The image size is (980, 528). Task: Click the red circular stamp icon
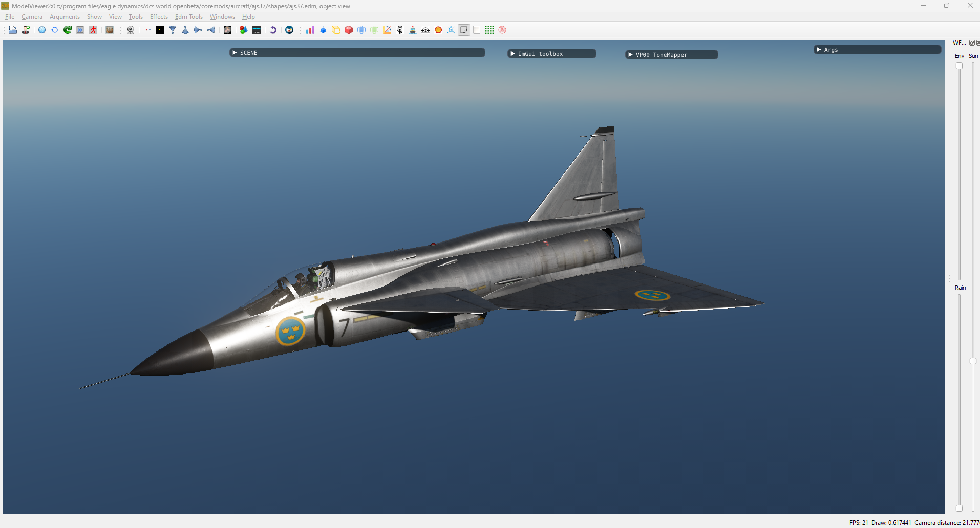(x=502, y=30)
